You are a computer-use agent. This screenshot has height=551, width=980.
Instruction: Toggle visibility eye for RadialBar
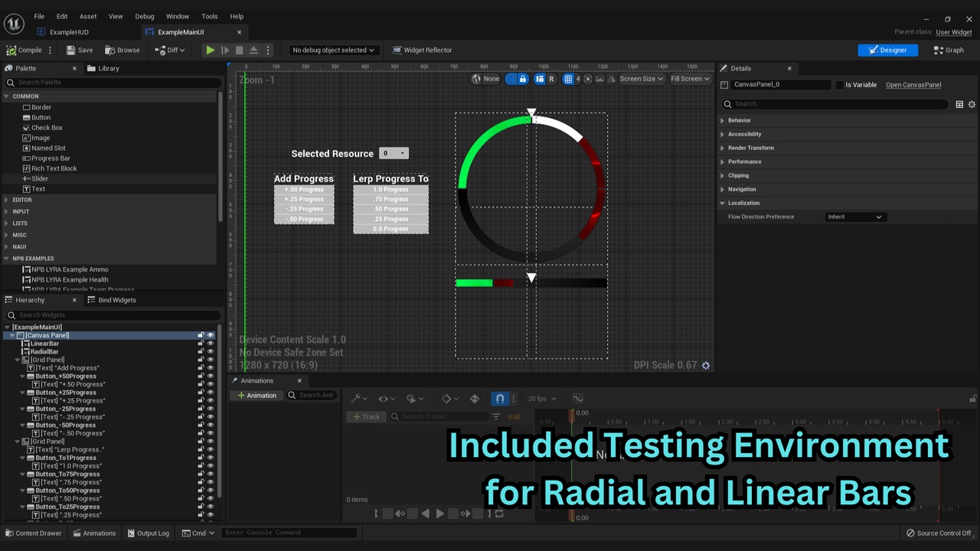(x=211, y=352)
